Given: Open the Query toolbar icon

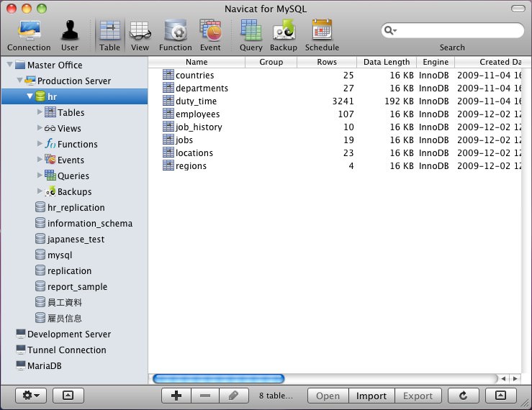Looking at the screenshot, I should click(251, 35).
